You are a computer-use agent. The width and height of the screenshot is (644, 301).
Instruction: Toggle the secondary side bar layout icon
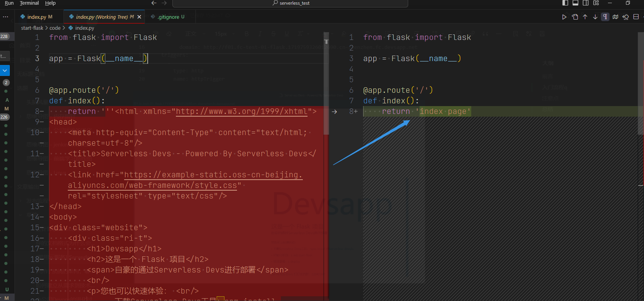click(x=586, y=3)
